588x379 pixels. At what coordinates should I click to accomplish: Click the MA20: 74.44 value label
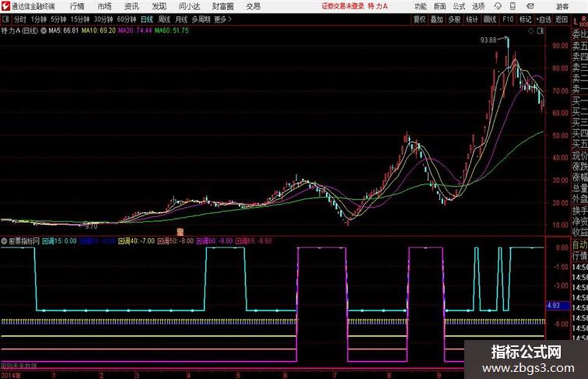pyautogui.click(x=135, y=30)
